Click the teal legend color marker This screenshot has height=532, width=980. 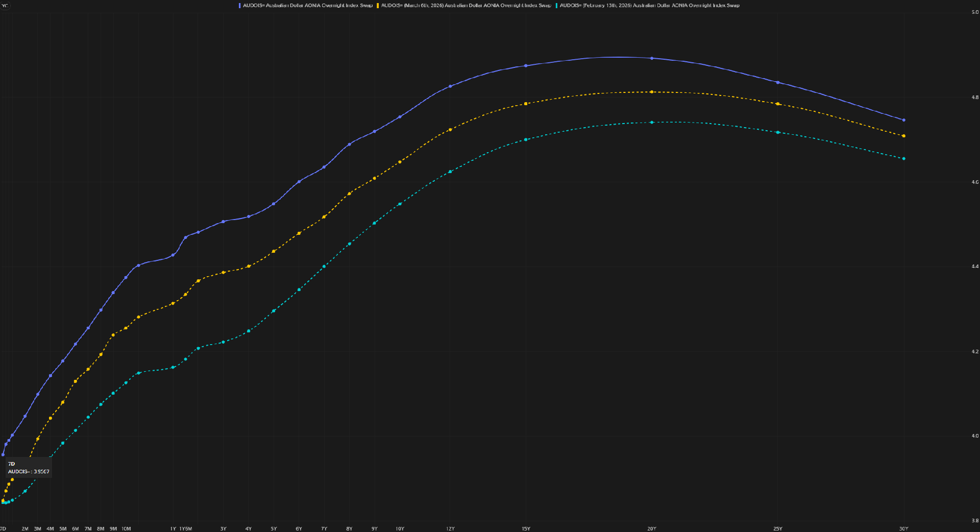click(556, 6)
